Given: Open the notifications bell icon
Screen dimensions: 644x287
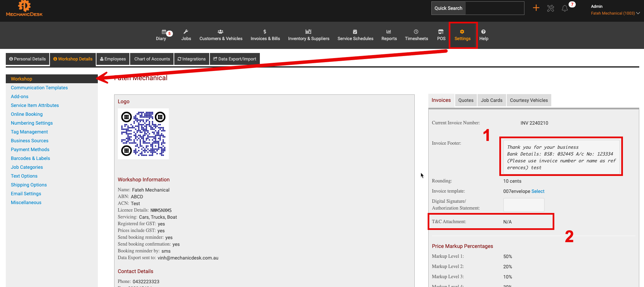Looking at the screenshot, I should [565, 8].
